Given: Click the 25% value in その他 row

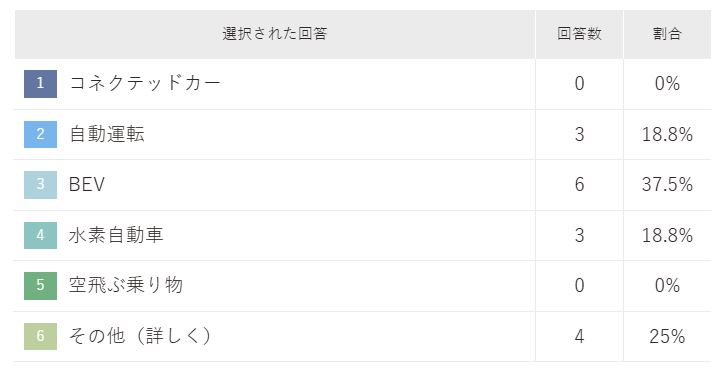Looking at the screenshot, I should [x=667, y=336].
